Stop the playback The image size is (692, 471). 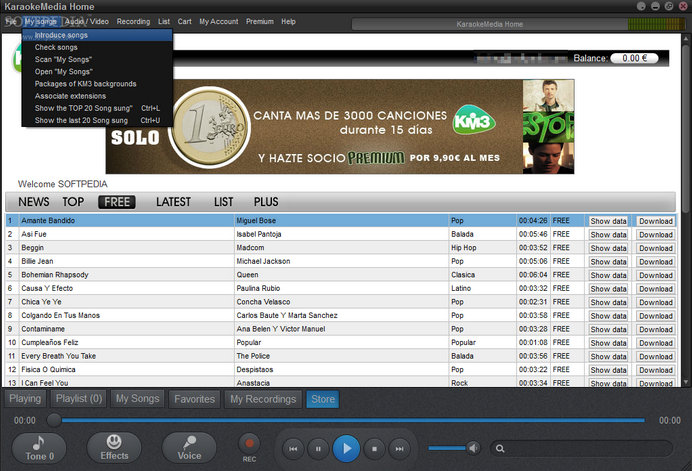point(374,449)
